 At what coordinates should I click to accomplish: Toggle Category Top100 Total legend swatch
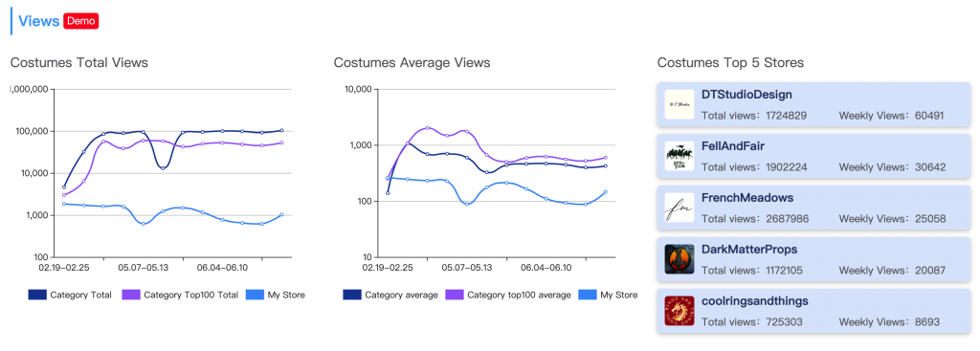click(x=131, y=295)
